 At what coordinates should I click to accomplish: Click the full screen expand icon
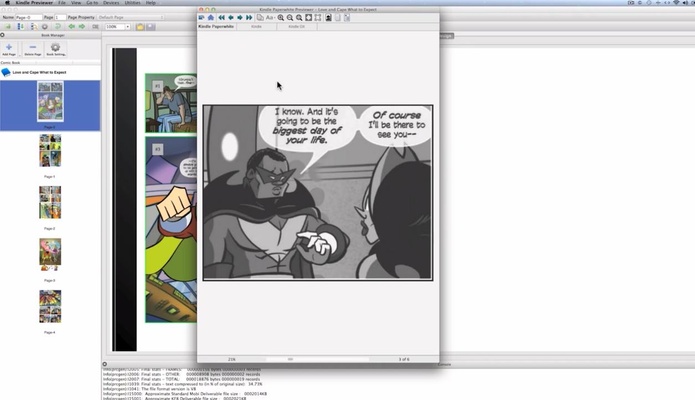coord(318,18)
